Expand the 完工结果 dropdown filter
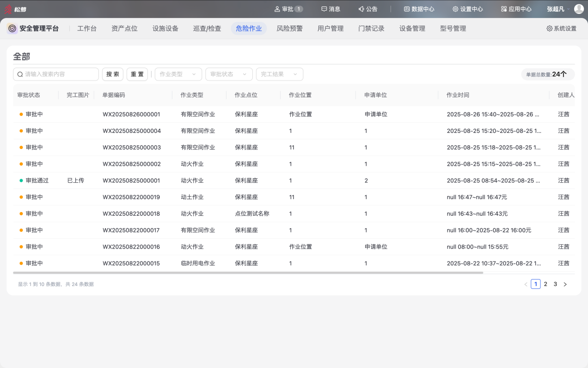The height and width of the screenshot is (368, 588). pyautogui.click(x=279, y=74)
